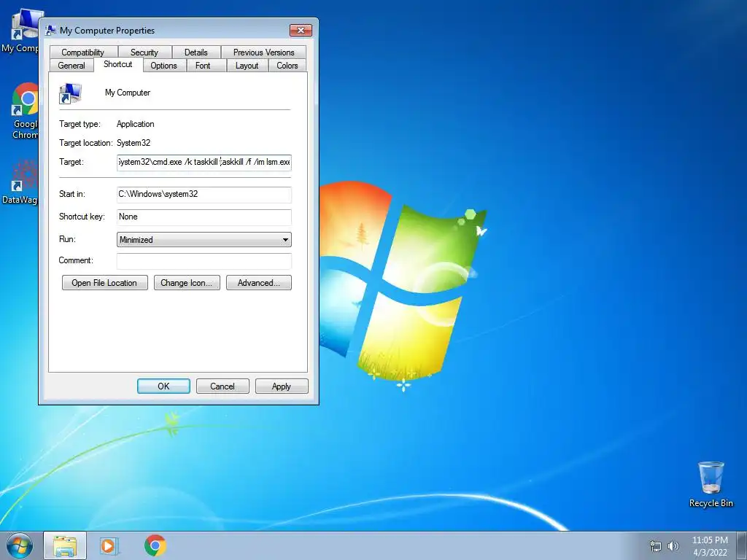
Task: Click the title bar icon of My Computer Properties
Action: (50, 31)
